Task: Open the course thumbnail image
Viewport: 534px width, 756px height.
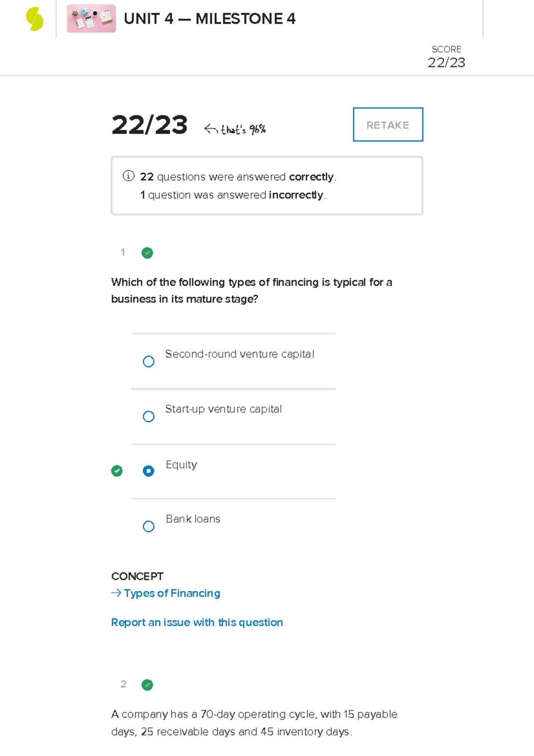Action: 91,19
